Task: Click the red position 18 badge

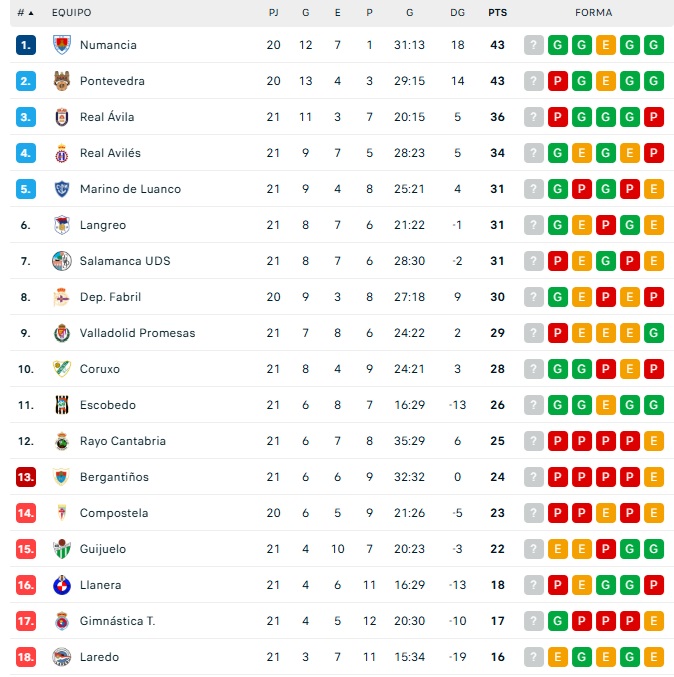Action: tap(26, 657)
